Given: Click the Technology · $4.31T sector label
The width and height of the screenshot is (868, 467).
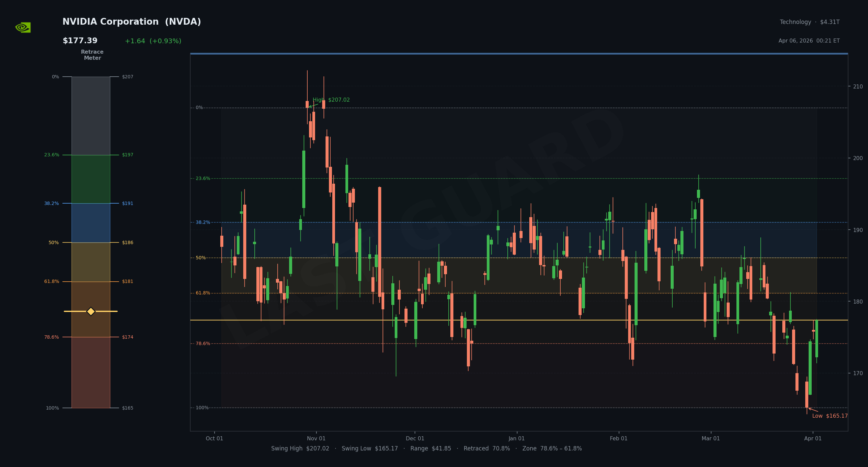Looking at the screenshot, I should (809, 22).
